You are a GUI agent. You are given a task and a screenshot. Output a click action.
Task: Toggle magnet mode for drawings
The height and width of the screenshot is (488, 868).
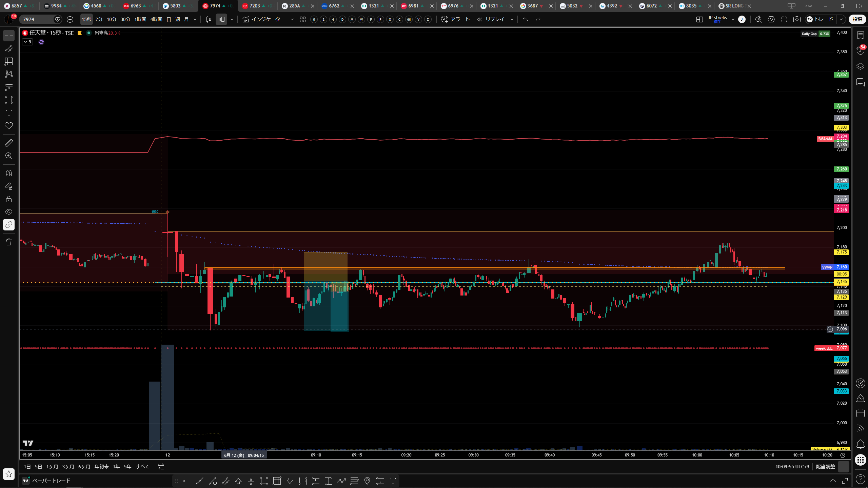click(9, 173)
